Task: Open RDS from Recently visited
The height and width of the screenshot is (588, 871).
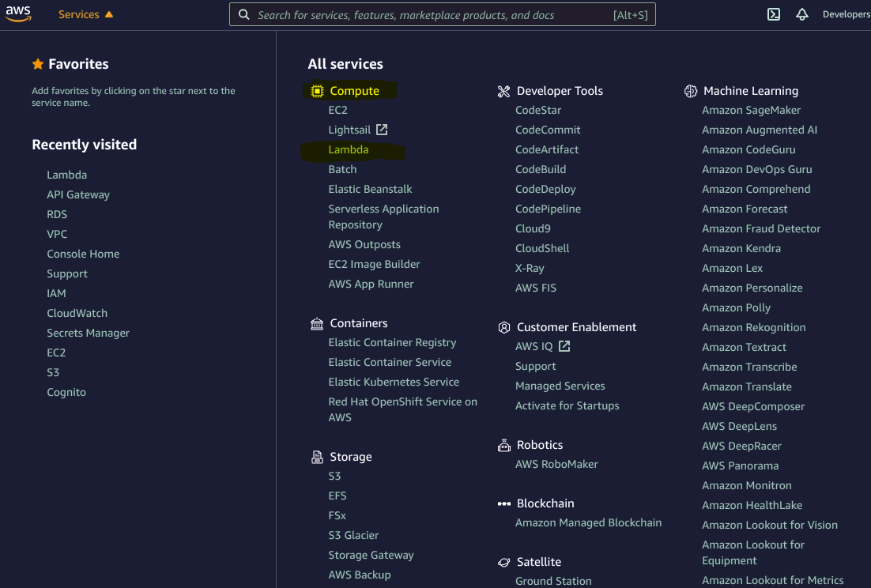Action: pos(57,214)
